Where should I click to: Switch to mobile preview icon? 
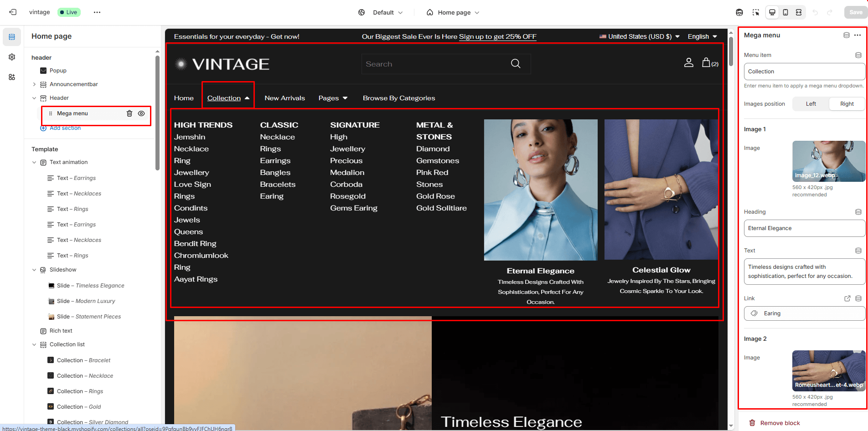click(x=785, y=12)
